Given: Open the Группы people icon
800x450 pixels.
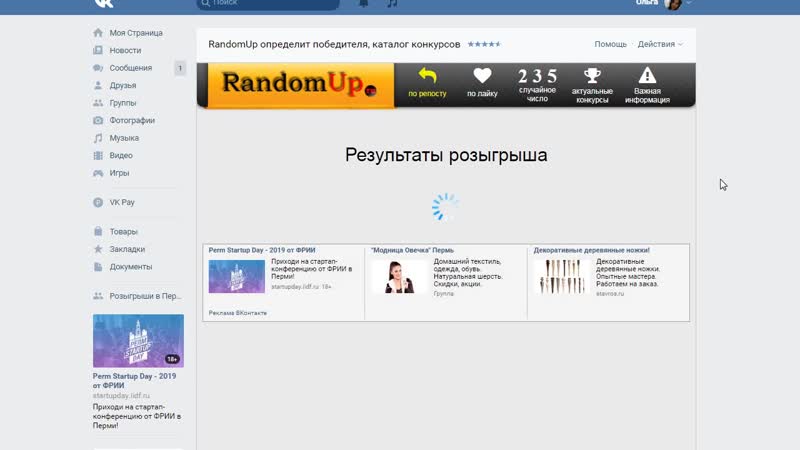Looking at the screenshot, I should tap(98, 103).
